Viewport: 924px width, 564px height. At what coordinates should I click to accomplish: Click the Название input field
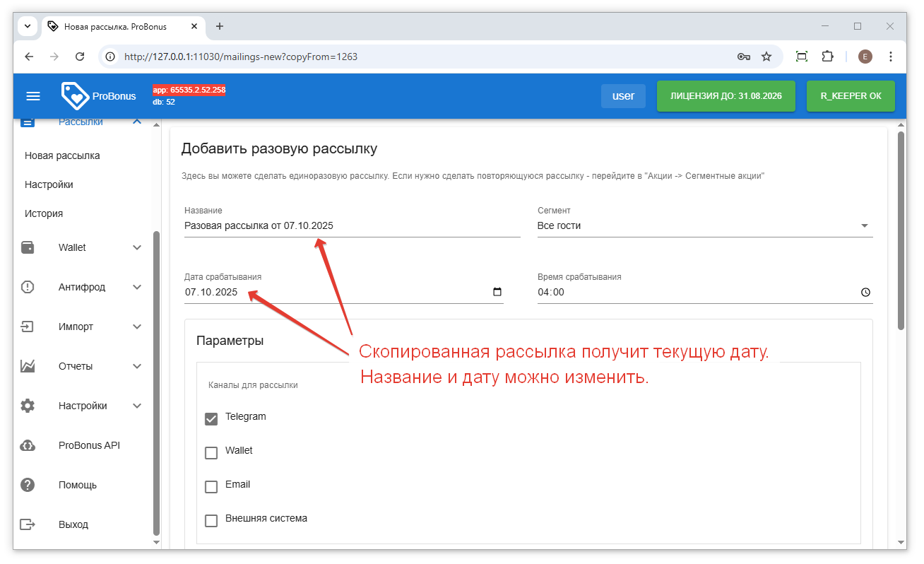[x=351, y=226]
